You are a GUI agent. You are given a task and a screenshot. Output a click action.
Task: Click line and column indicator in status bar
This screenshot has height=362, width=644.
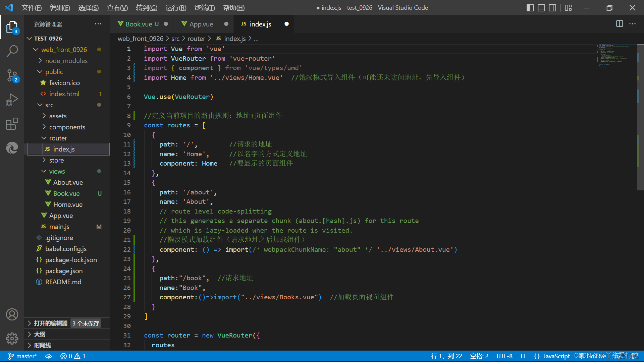[446, 356]
